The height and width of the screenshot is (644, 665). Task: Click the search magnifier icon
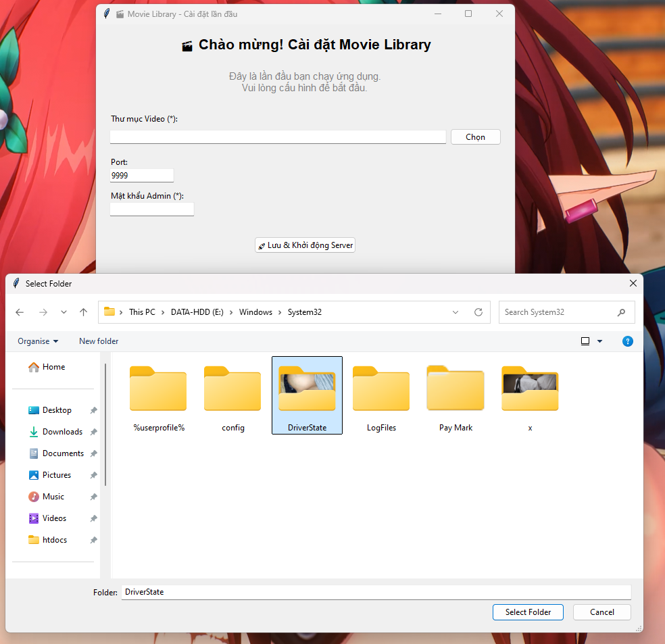pyautogui.click(x=621, y=312)
